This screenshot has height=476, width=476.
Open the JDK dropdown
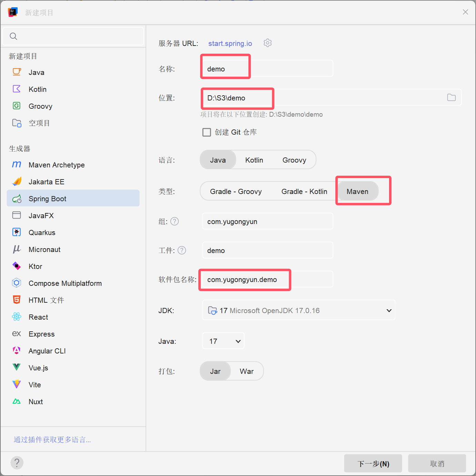point(298,310)
